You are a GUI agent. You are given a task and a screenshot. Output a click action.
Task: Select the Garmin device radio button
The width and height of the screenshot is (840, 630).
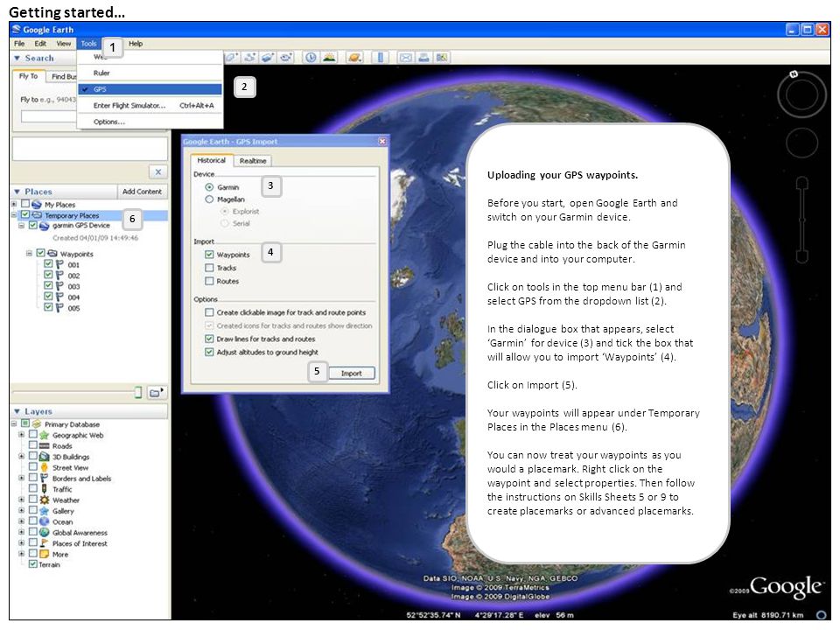pyautogui.click(x=209, y=187)
